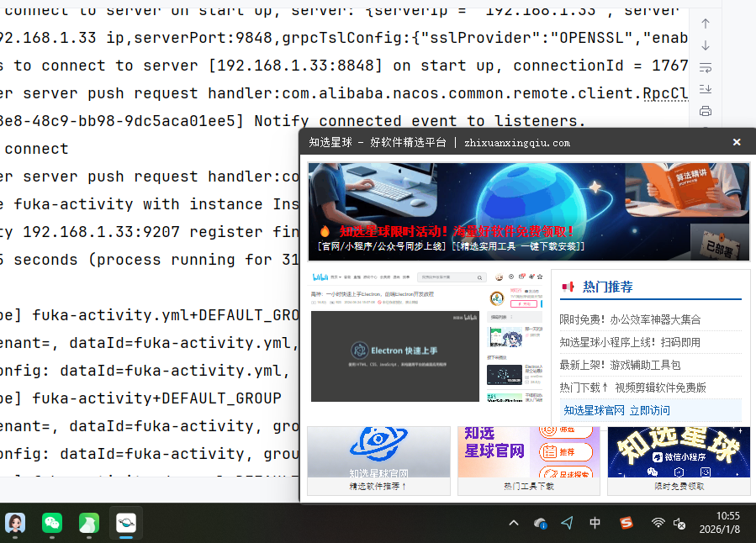The width and height of the screenshot is (756, 543).
Task: Click console line 'enant=, dataId=fuka-activity.yml,'
Action: point(150,343)
